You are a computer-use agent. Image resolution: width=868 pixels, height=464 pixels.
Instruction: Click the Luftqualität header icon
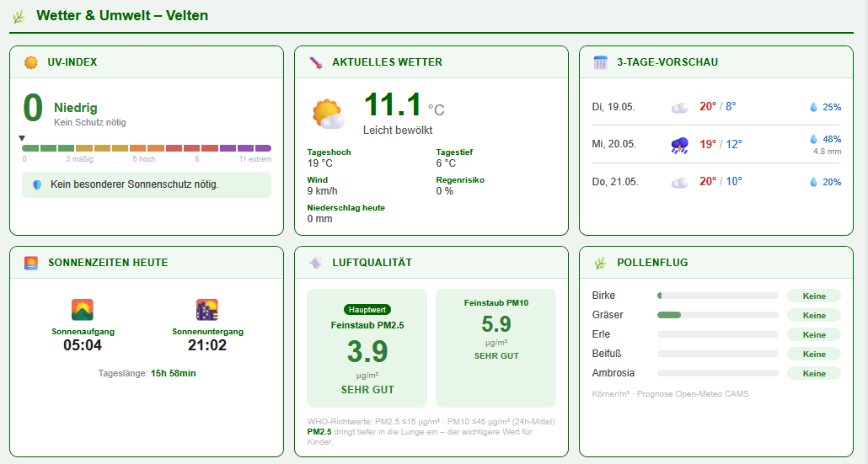315,264
